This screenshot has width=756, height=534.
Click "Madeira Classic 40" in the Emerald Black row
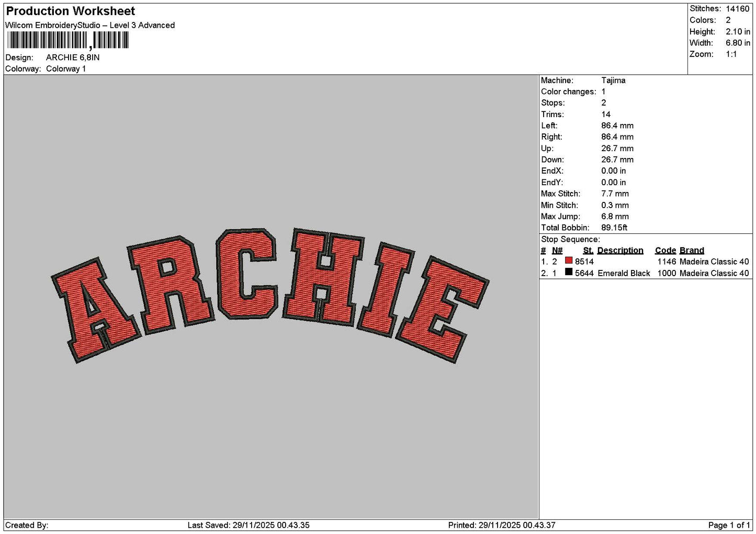[x=714, y=274]
